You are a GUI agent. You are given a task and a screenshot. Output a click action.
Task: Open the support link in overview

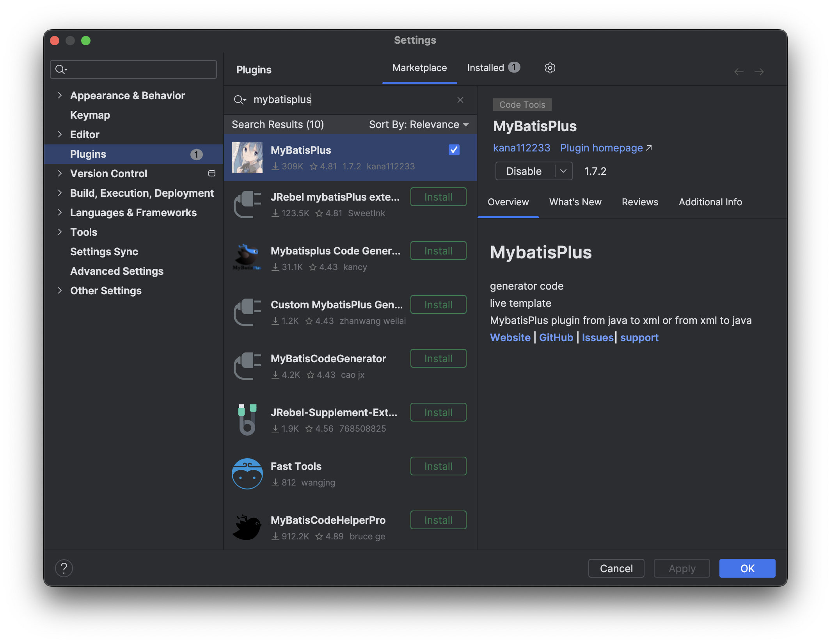click(639, 338)
